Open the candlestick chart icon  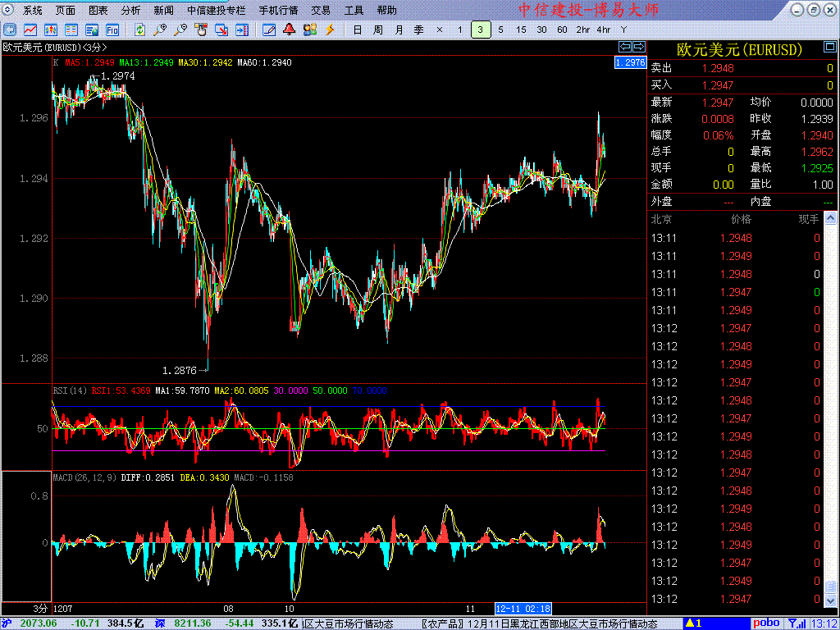tap(51, 30)
